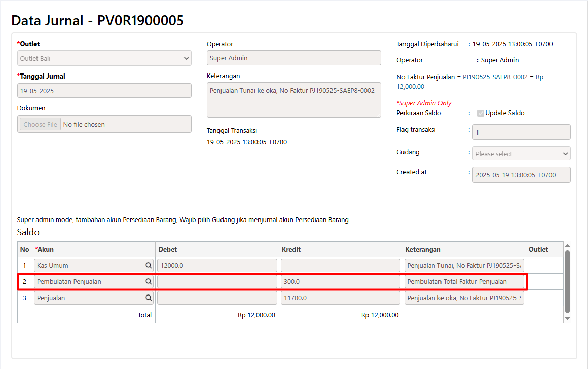Click Kredit field with 300.0
Screen dimensions: 588x369
[x=340, y=281]
